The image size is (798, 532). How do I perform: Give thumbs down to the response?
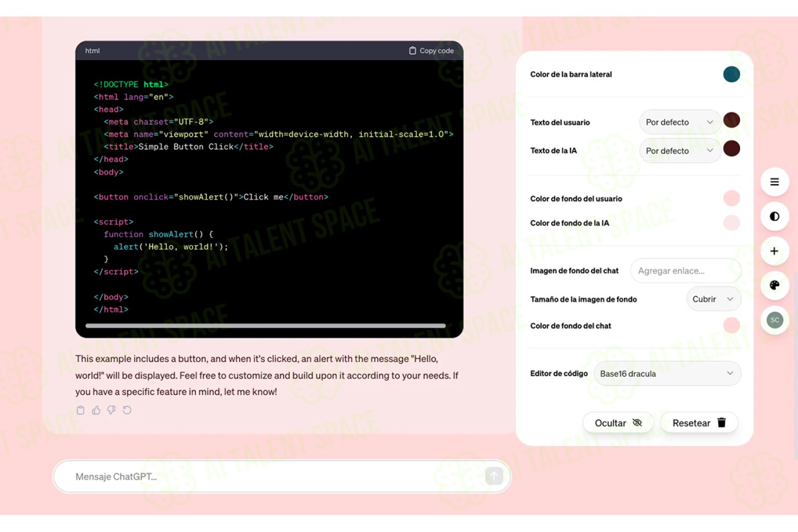click(112, 410)
